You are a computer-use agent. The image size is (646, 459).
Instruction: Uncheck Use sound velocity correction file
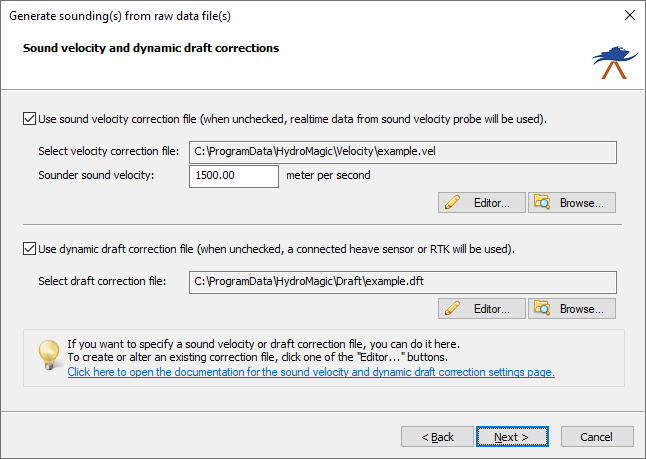coord(29,119)
